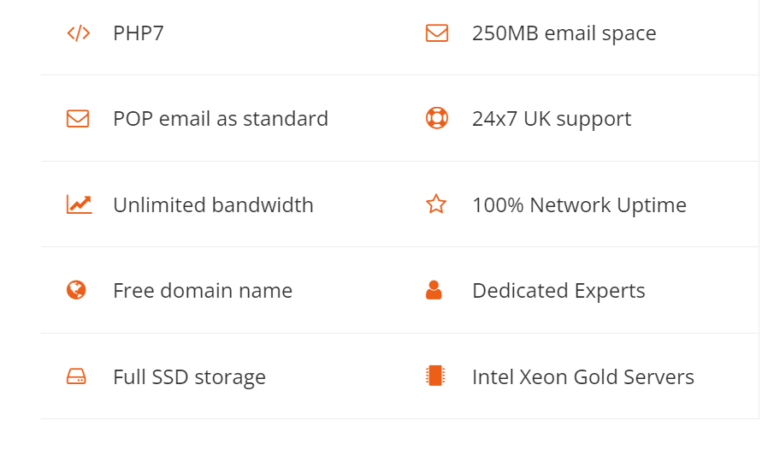
Task: Click the Free domain name label
Action: point(202,291)
